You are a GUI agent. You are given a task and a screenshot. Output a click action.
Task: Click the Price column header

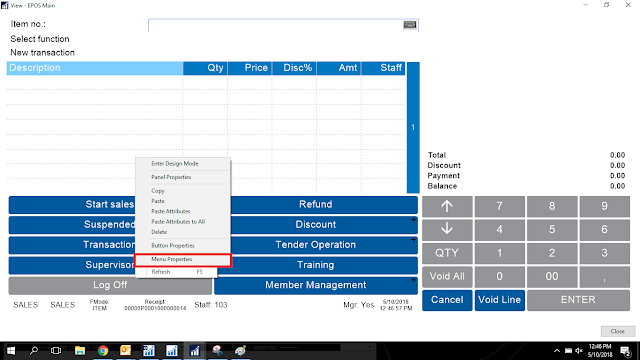(250, 68)
